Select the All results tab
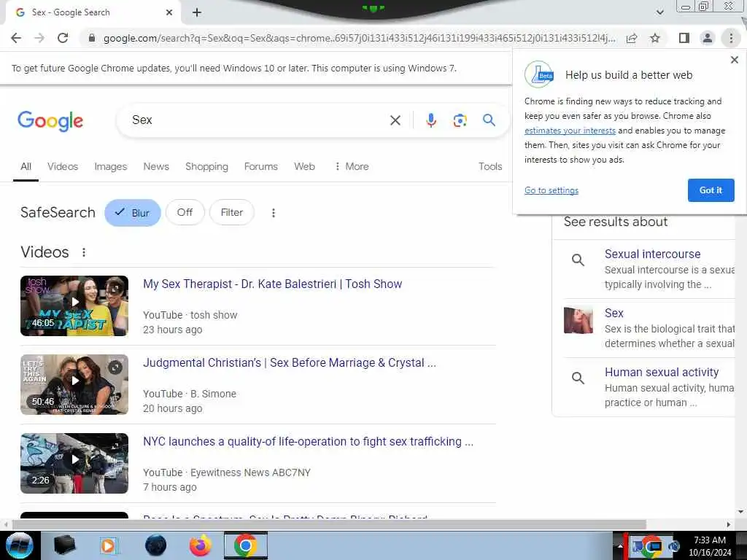Image resolution: width=747 pixels, height=560 pixels. tap(26, 167)
